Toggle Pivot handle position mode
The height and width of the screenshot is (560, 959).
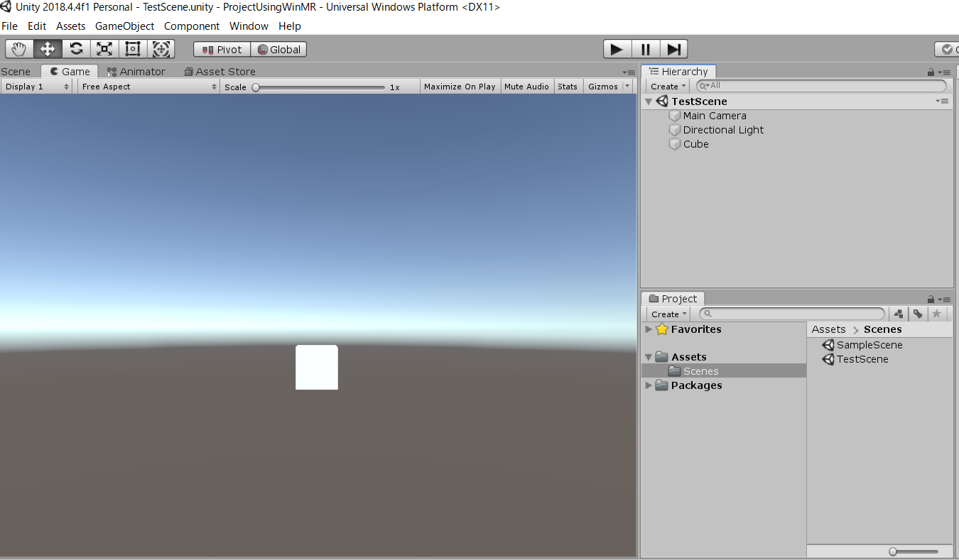pos(221,49)
